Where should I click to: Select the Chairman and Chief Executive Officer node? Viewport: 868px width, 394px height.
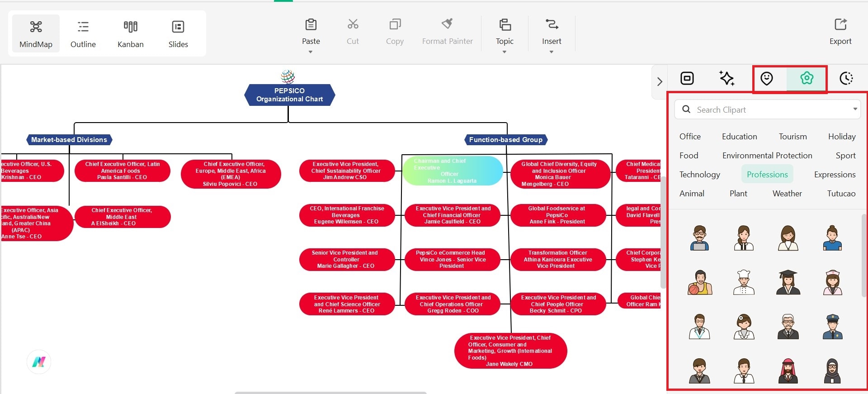[453, 171]
